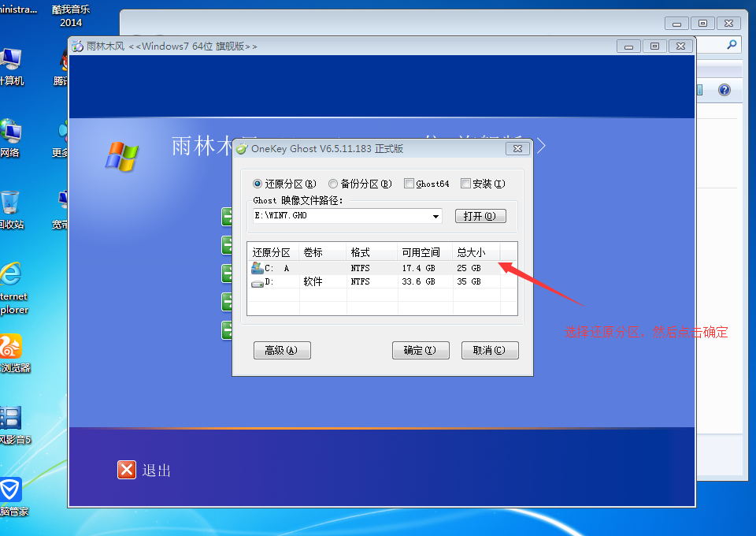Screen dimensions: 756x536
Task: Click the 25 GB total size cell
Action: (469, 268)
